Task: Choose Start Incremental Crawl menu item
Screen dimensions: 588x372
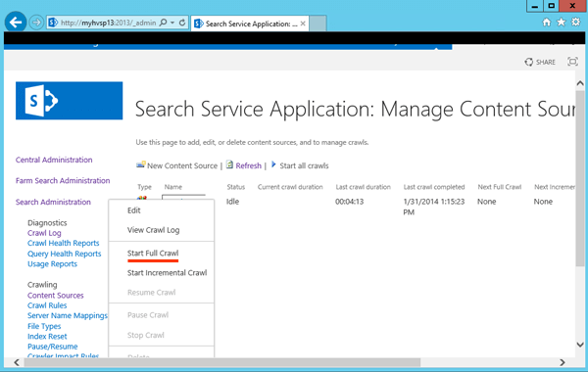Action: coord(167,273)
